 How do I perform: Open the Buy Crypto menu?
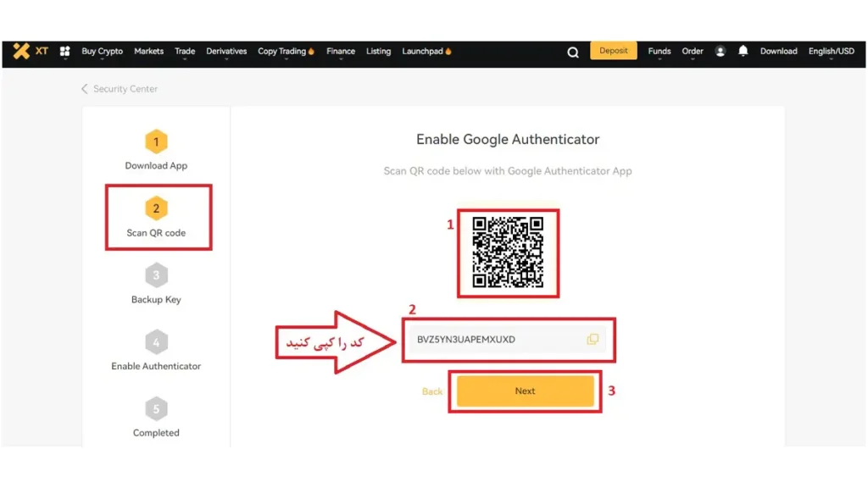[103, 52]
